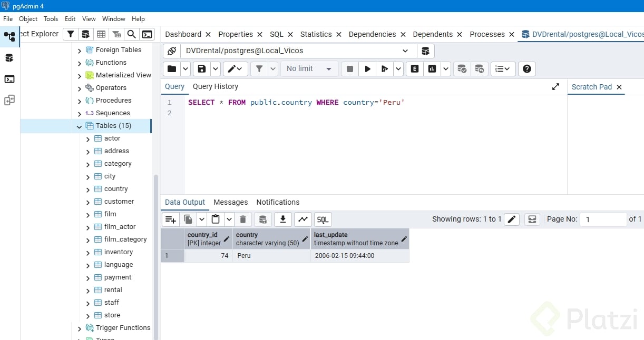Open the Tools menu
644x340 pixels.
[x=51, y=19]
